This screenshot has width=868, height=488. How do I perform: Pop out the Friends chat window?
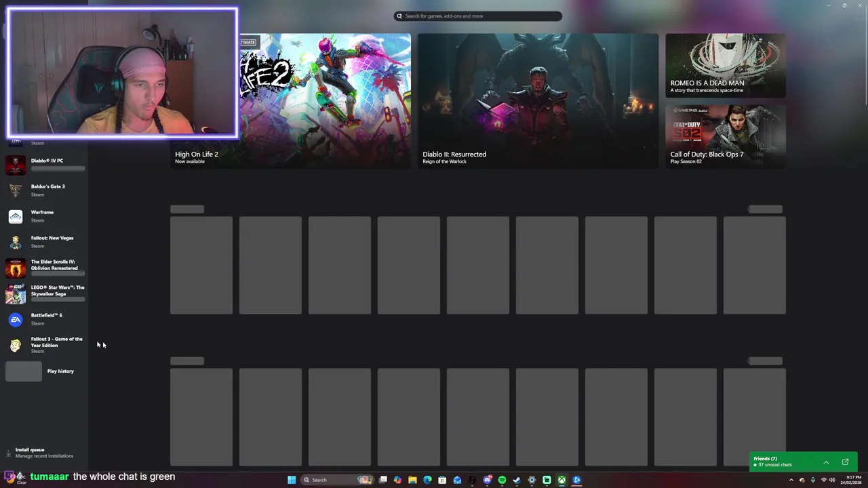click(x=845, y=462)
